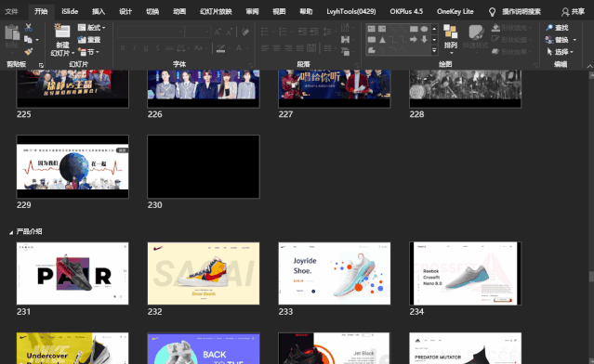The image size is (594, 364).
Task: Pick the oval shape in shapes gallery
Action: (x=424, y=29)
